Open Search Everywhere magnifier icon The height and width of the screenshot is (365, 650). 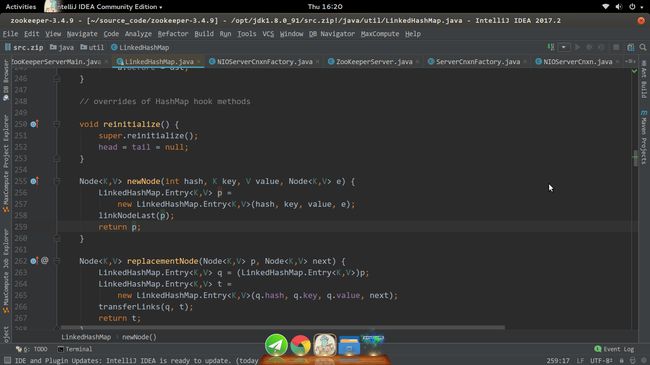click(x=643, y=47)
